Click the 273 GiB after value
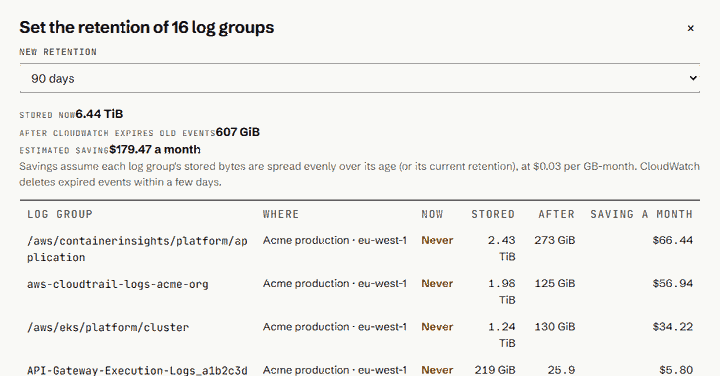The width and height of the screenshot is (720, 376). (x=554, y=240)
